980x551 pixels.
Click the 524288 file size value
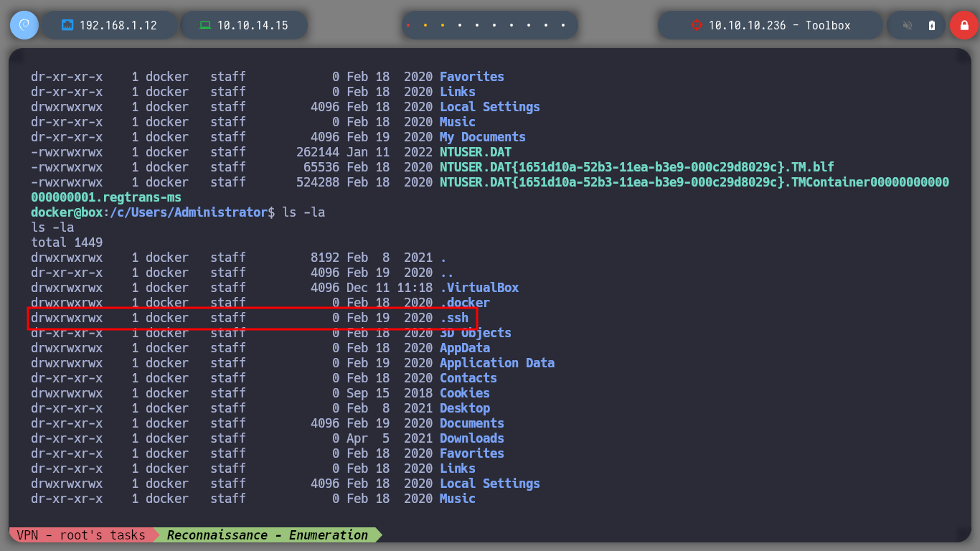pyautogui.click(x=318, y=182)
